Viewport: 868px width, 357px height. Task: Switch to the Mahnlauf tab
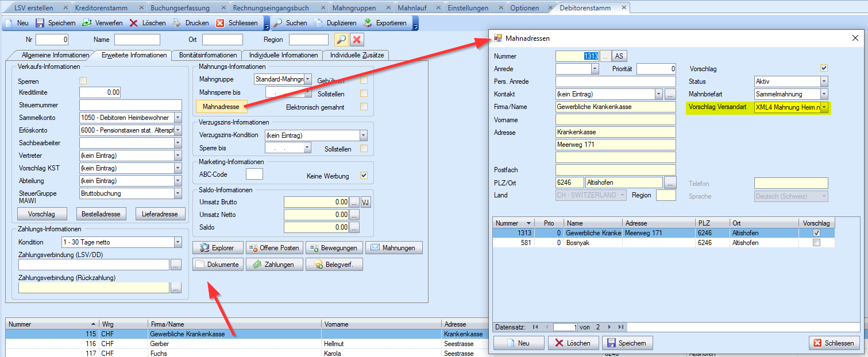click(x=414, y=8)
